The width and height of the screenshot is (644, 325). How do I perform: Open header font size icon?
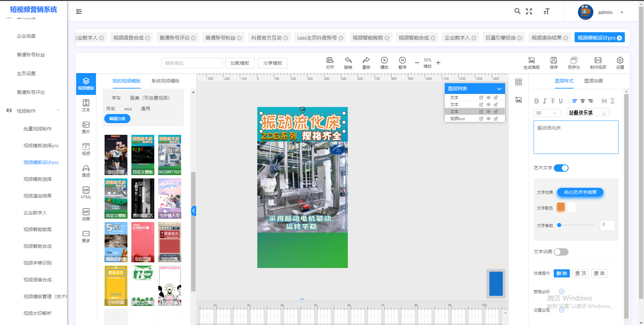tap(546, 11)
